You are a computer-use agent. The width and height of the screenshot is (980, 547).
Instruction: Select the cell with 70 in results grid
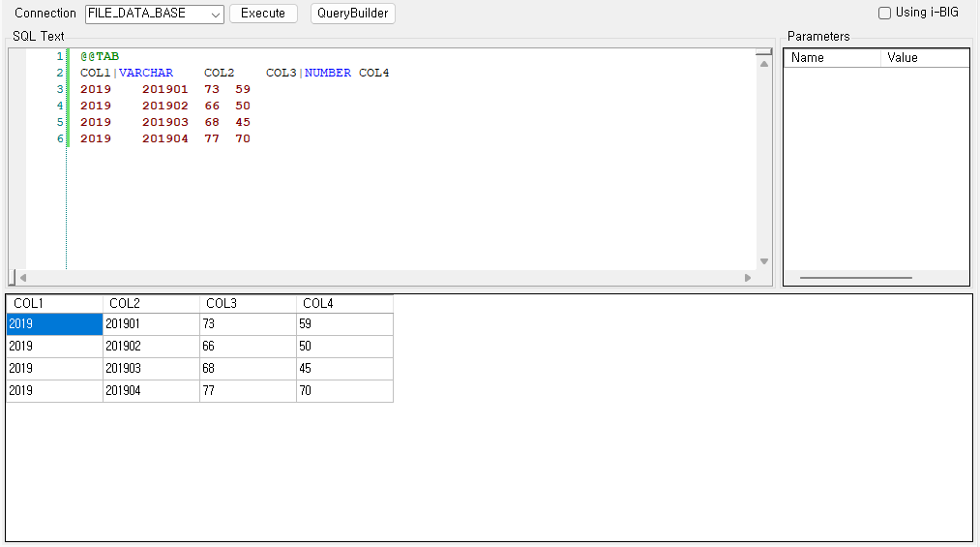tap(344, 391)
